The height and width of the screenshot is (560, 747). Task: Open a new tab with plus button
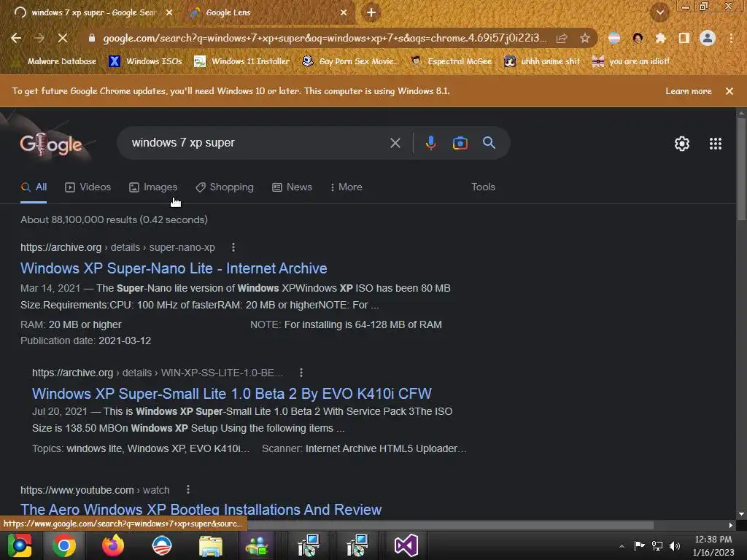[371, 12]
